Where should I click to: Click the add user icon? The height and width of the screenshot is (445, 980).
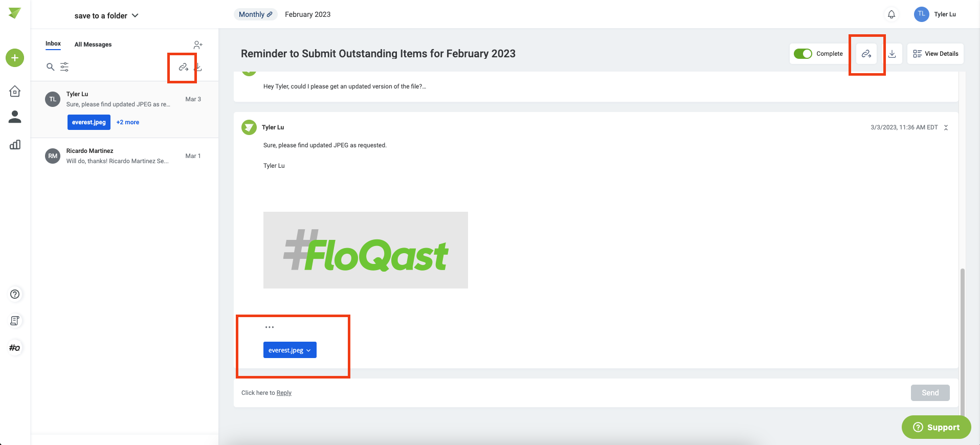tap(198, 45)
